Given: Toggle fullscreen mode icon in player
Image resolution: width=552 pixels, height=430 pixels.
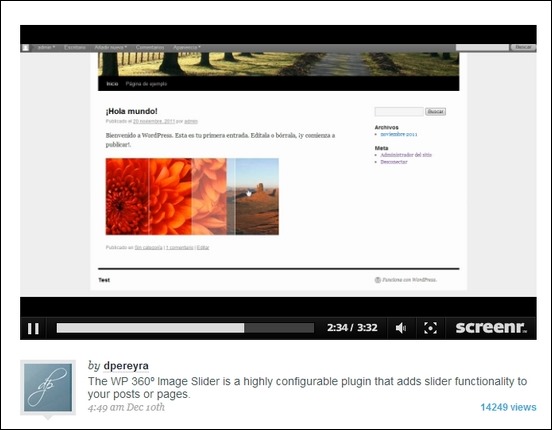Looking at the screenshot, I should [x=431, y=328].
